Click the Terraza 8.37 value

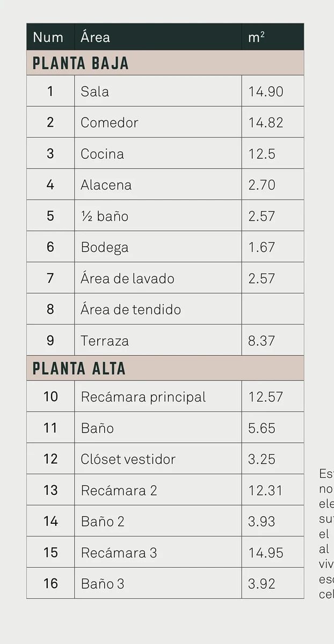coord(262,340)
